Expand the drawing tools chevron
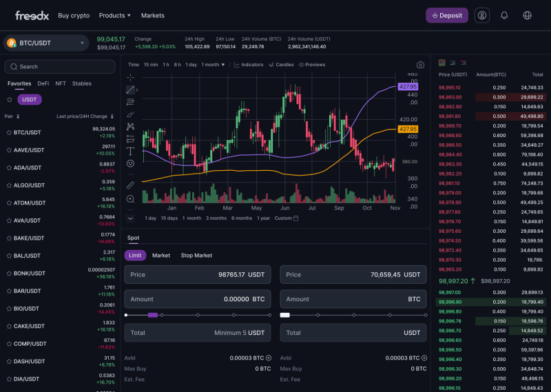 [x=130, y=218]
